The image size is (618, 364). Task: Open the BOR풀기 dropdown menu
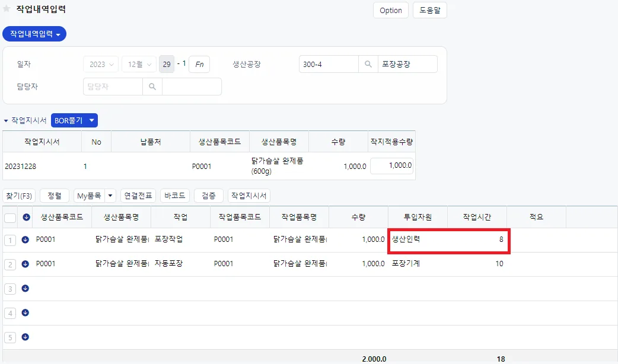pos(74,120)
